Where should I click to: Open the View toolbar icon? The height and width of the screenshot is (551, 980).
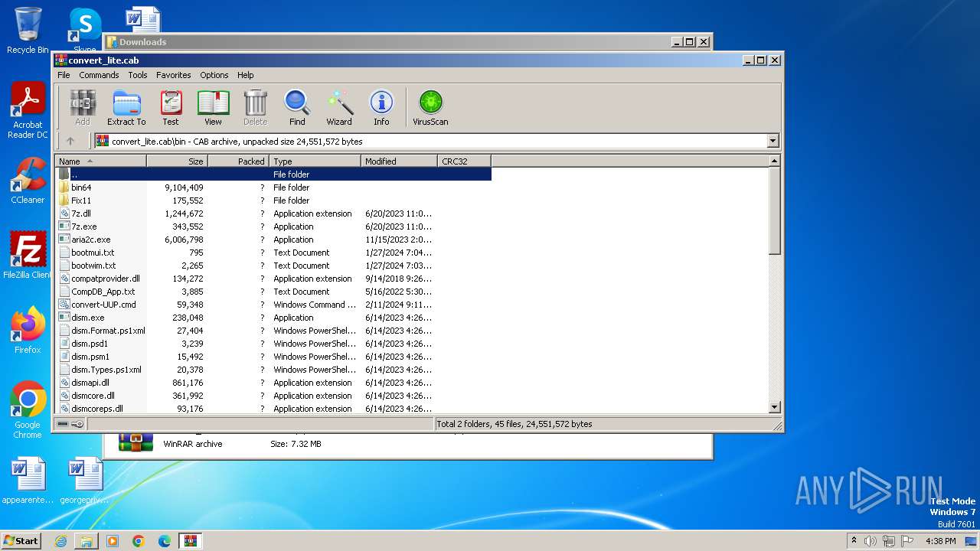click(213, 108)
